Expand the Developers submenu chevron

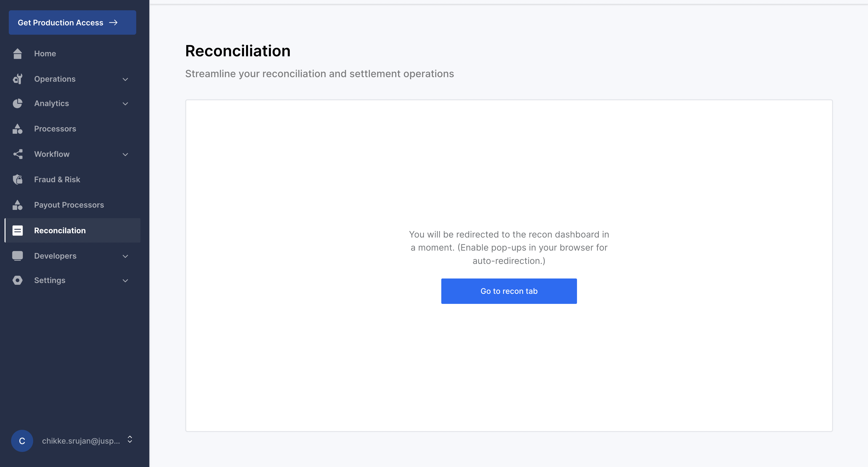click(x=125, y=256)
